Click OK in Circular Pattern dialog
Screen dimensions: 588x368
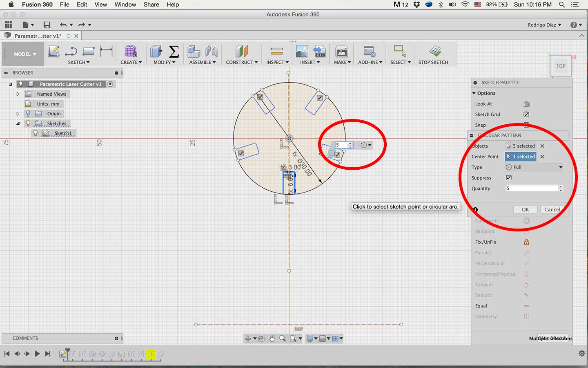525,209
